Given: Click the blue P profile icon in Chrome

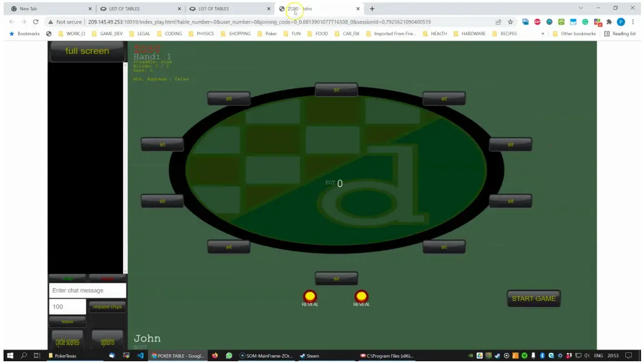Looking at the screenshot, I should pos(621,22).
